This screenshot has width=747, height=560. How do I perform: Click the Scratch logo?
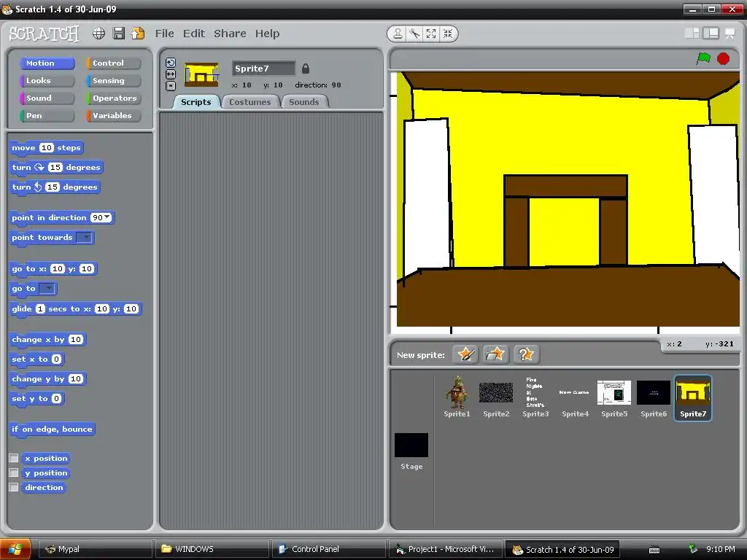44,34
